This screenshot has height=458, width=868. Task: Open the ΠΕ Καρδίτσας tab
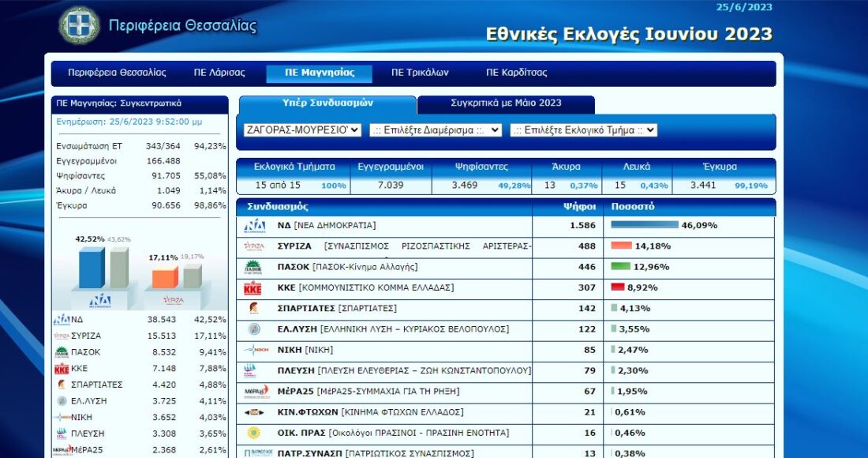(x=517, y=73)
